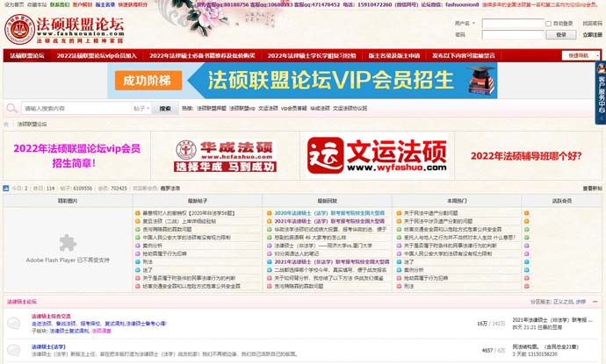Select the 本周热门 column header
Viewport: 606px width, 364px height.
coord(457,201)
